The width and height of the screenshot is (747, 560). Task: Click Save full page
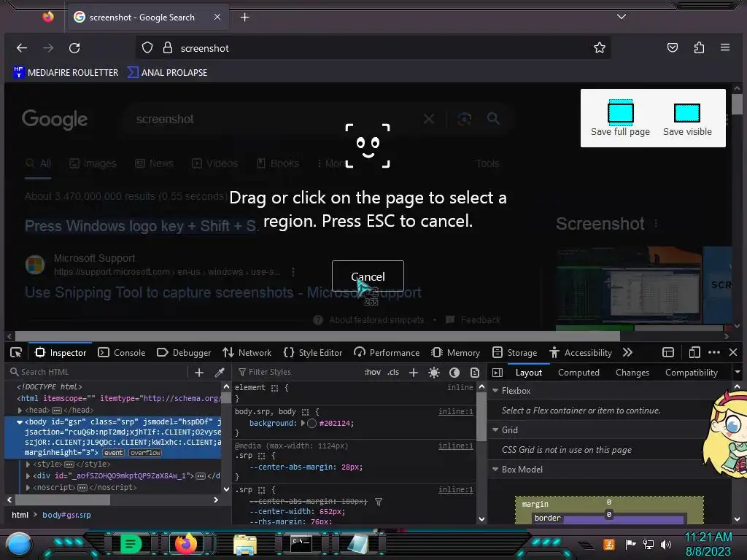(x=620, y=118)
